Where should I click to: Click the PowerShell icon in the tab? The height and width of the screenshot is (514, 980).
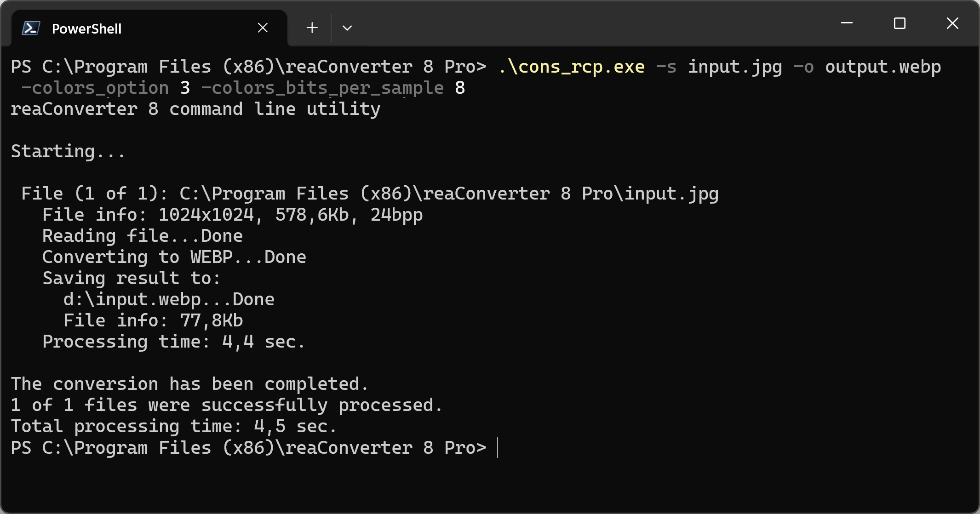click(31, 29)
